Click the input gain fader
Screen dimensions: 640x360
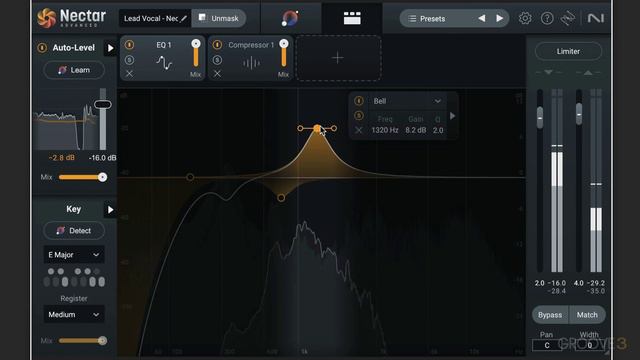coord(540,118)
